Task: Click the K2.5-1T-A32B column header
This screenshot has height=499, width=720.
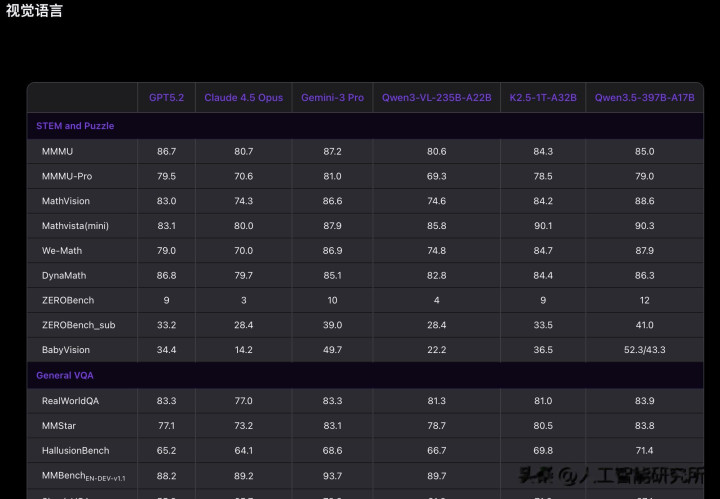Action: click(543, 98)
